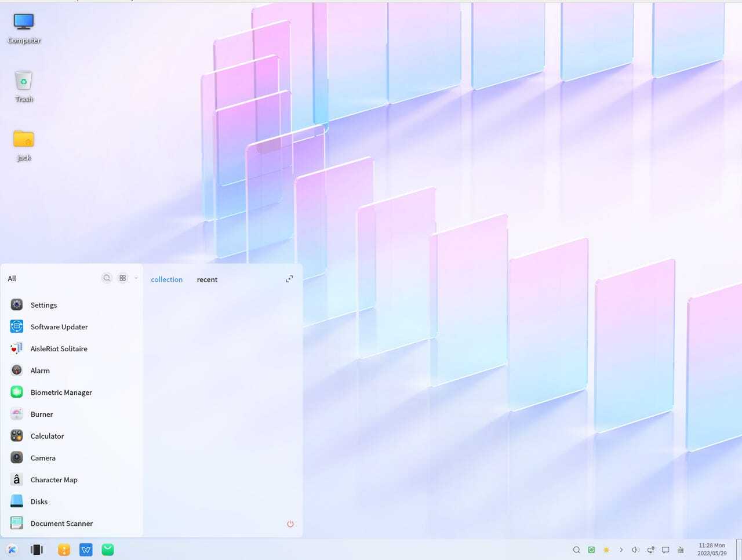Open Calculator from the app list
Image resolution: width=742 pixels, height=560 pixels.
(47, 436)
